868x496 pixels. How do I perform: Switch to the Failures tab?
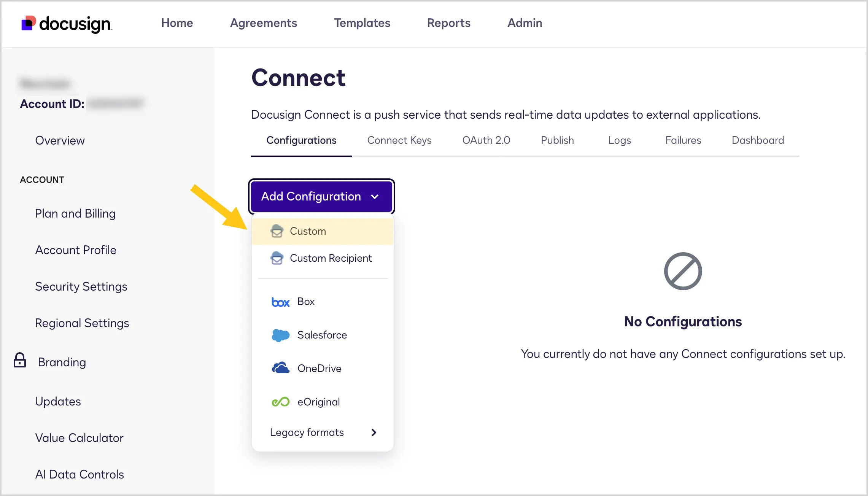point(683,140)
